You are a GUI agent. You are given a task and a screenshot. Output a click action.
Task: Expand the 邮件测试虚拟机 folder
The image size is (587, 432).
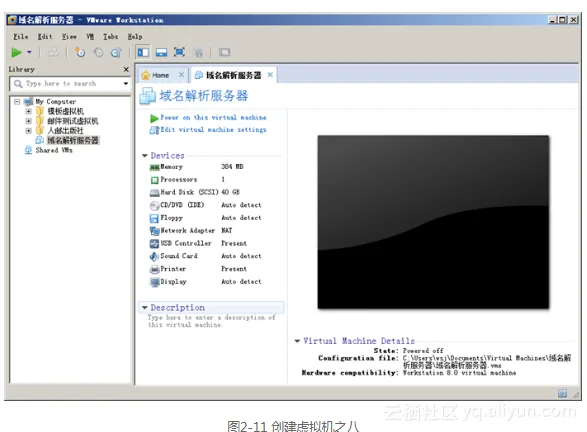28,121
